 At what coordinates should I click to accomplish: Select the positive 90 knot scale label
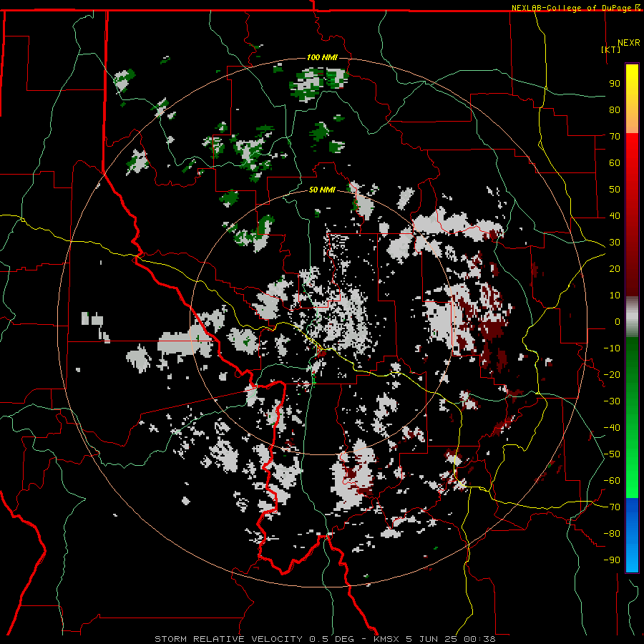coord(615,84)
